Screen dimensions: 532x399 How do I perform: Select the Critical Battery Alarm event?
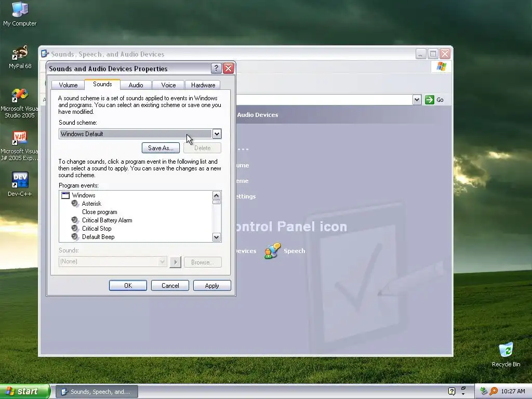(x=107, y=220)
